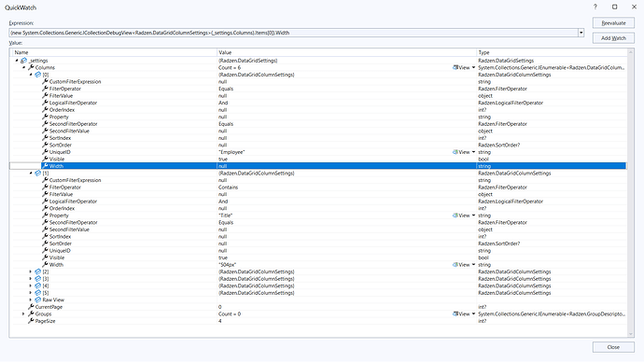Select the "Employee" value cell
The height and width of the screenshot is (362, 644).
coord(231,152)
